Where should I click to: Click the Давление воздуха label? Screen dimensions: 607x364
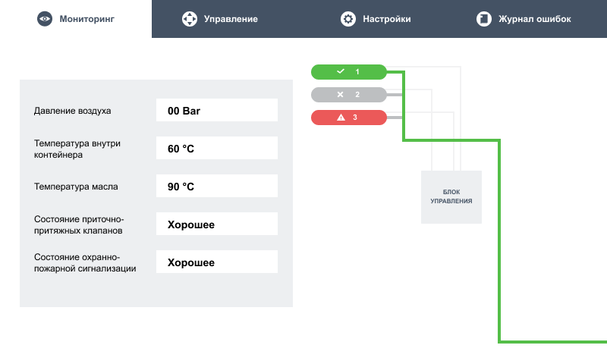[x=72, y=111]
